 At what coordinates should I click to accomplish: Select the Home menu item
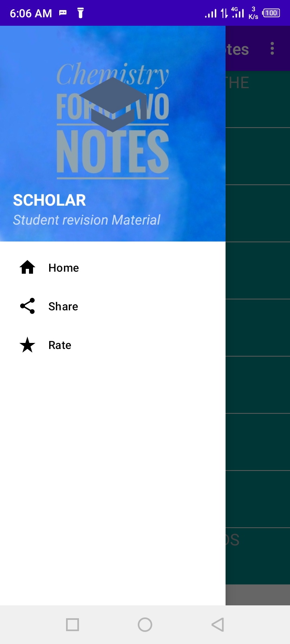tap(113, 267)
